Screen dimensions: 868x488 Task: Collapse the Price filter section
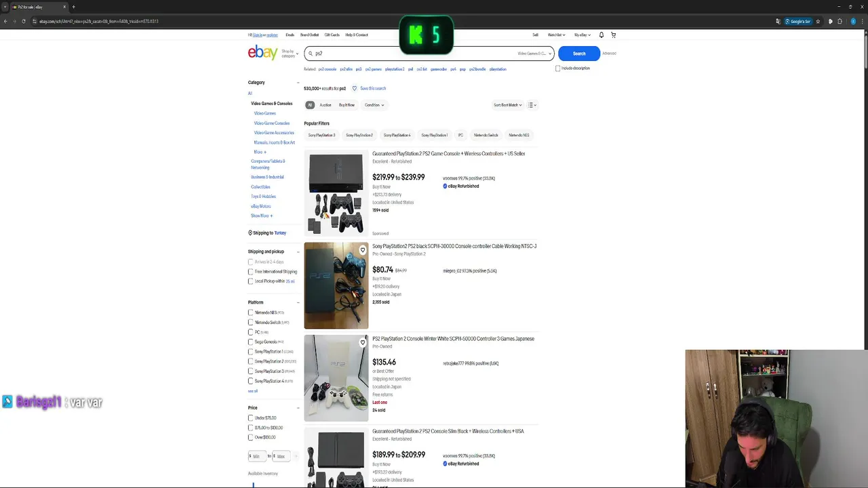[298, 408]
